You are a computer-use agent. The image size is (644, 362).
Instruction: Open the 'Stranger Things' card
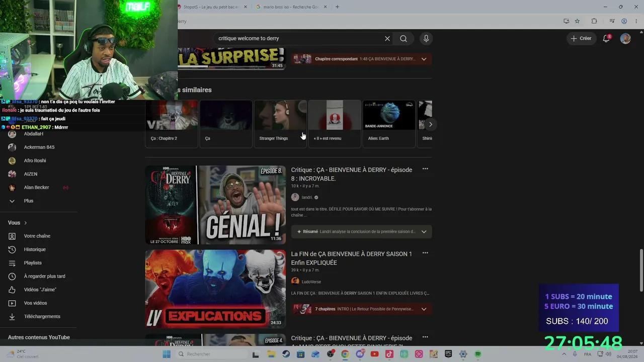pos(280,124)
